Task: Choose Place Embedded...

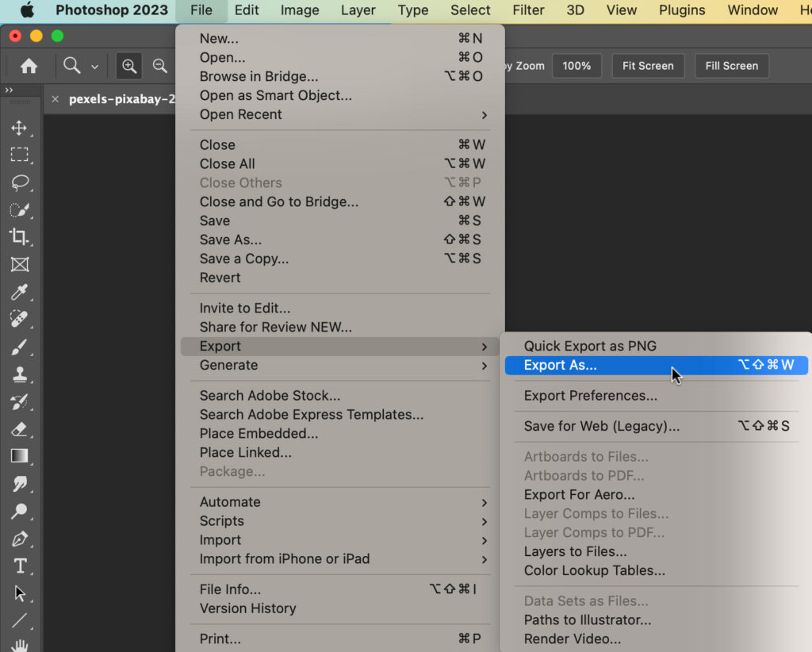Action: coord(340,433)
